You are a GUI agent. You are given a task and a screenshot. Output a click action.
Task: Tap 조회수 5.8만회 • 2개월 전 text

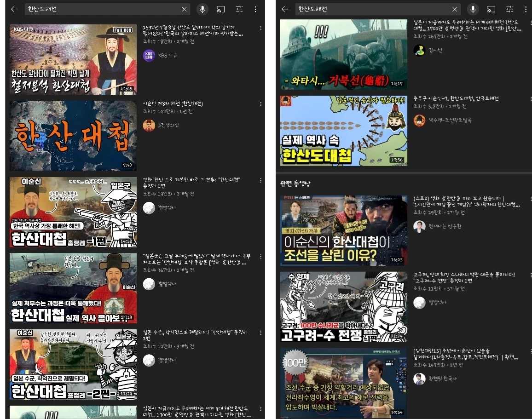[x=440, y=106]
